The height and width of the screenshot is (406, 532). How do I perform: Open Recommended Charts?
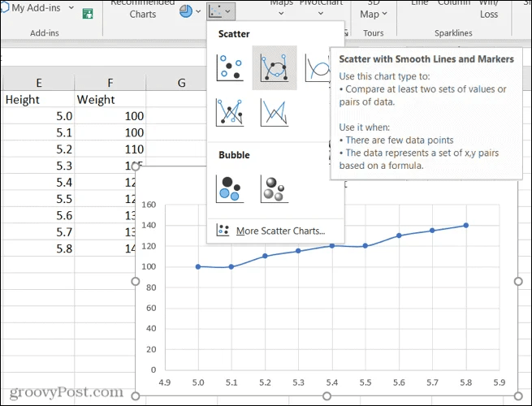142,9
